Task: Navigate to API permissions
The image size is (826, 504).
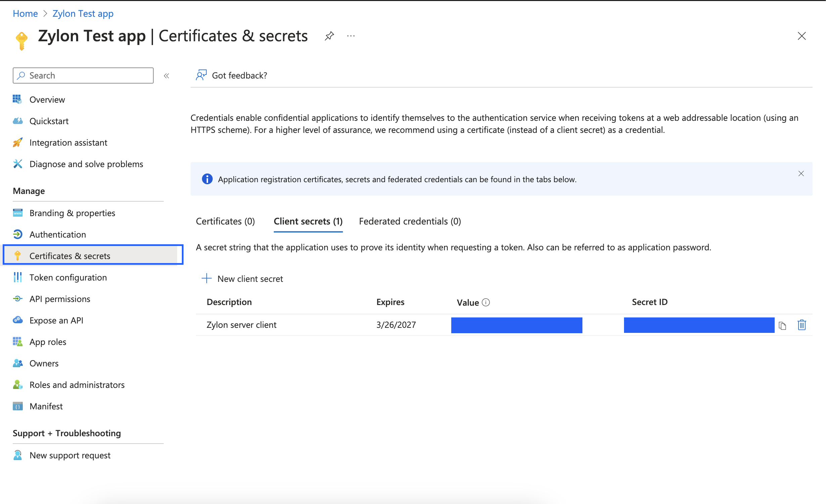Action: pyautogui.click(x=60, y=299)
